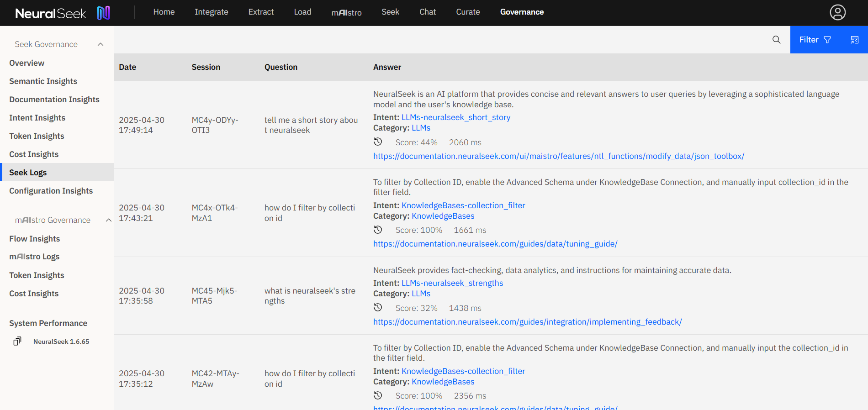Screen dimensions: 868x410
Task: Open KnowledgeBases category in 17:43:21 row
Action: 443,216
